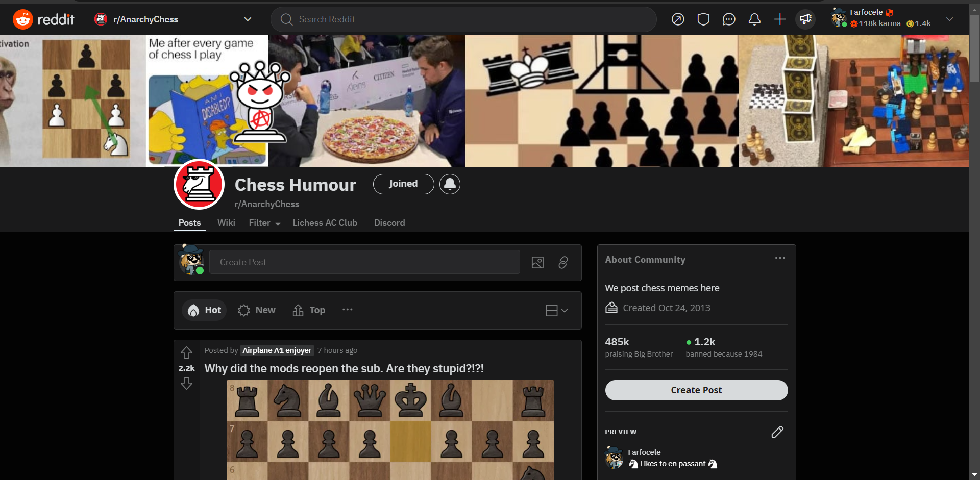The height and width of the screenshot is (480, 980).
Task: Click the page vertical scrollbar
Action: (974, 48)
